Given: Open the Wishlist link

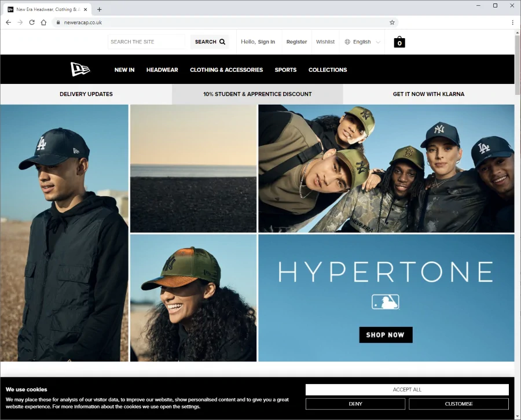Looking at the screenshot, I should point(325,42).
